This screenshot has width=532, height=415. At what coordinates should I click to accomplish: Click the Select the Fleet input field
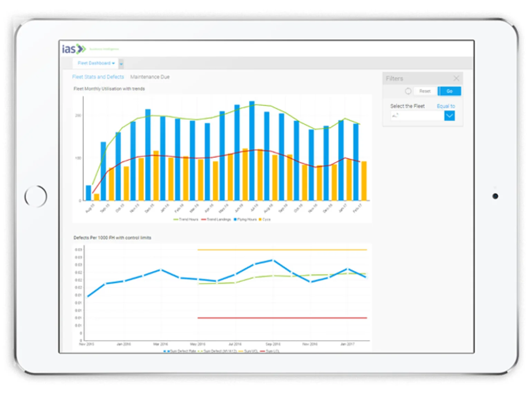coord(417,116)
